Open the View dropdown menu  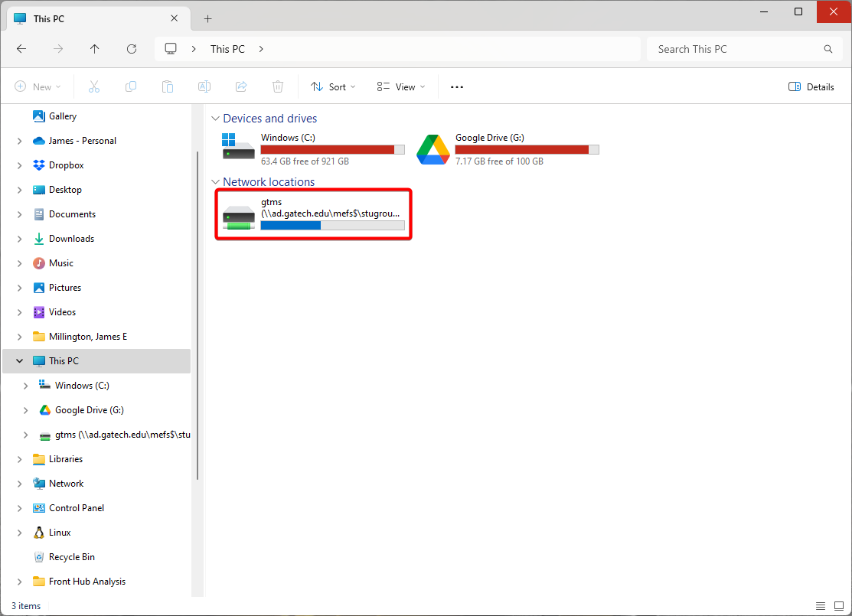click(x=401, y=87)
